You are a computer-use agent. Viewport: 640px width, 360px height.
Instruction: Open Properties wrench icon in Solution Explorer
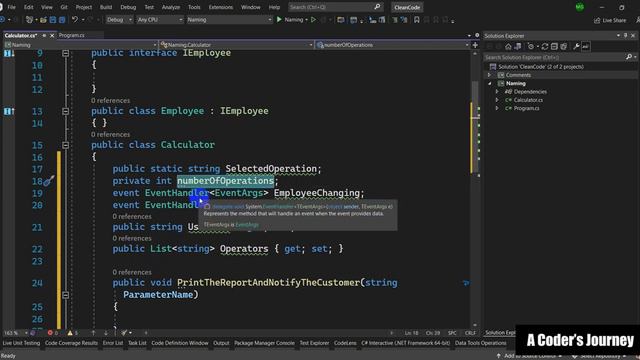click(x=576, y=47)
